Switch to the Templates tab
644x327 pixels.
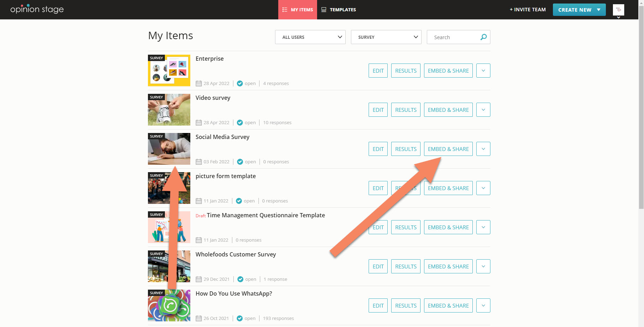[339, 10]
